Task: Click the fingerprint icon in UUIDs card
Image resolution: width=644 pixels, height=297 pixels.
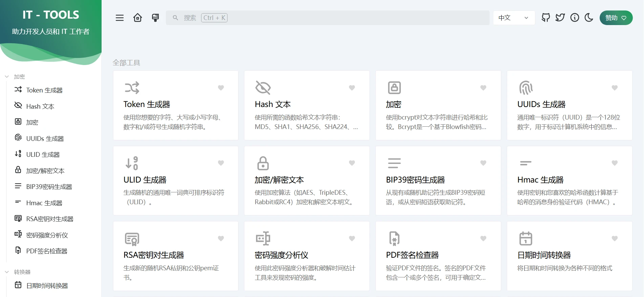Action: (525, 88)
